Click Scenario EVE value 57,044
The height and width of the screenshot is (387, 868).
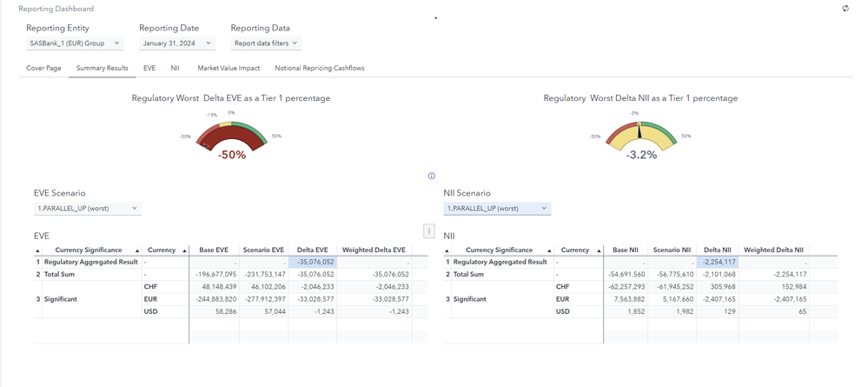(x=275, y=311)
